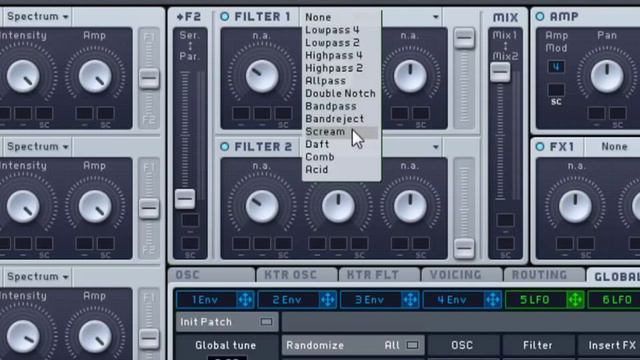Open the ROUTING tab
The height and width of the screenshot is (360, 640).
pyautogui.click(x=544, y=275)
